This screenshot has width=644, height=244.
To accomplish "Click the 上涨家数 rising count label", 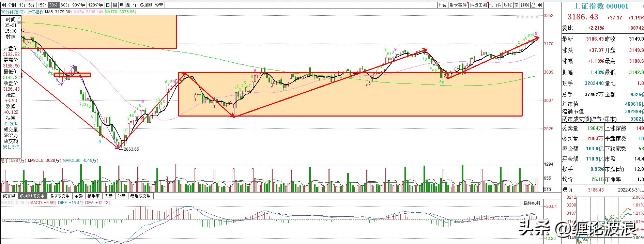I will [616, 128].
